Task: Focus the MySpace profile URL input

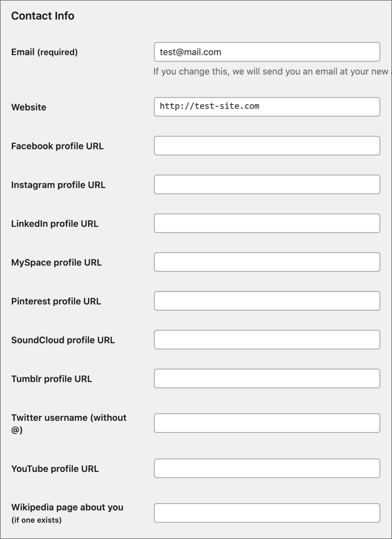Action: (x=266, y=262)
